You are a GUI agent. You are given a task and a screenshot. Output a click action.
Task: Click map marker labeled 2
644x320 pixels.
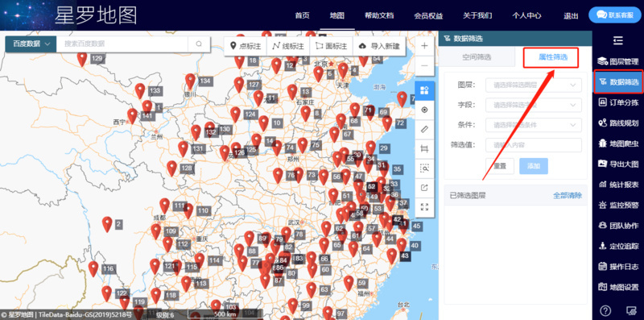[107, 225]
